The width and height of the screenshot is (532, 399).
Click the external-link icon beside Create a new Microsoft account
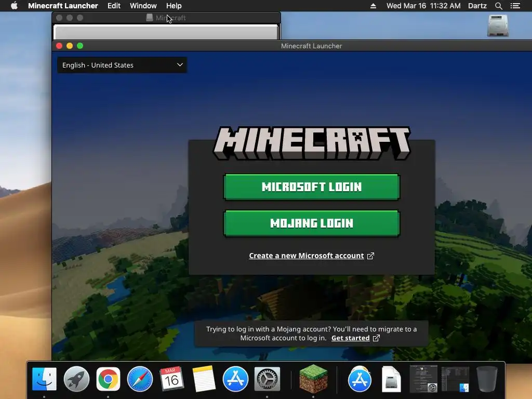click(x=370, y=256)
